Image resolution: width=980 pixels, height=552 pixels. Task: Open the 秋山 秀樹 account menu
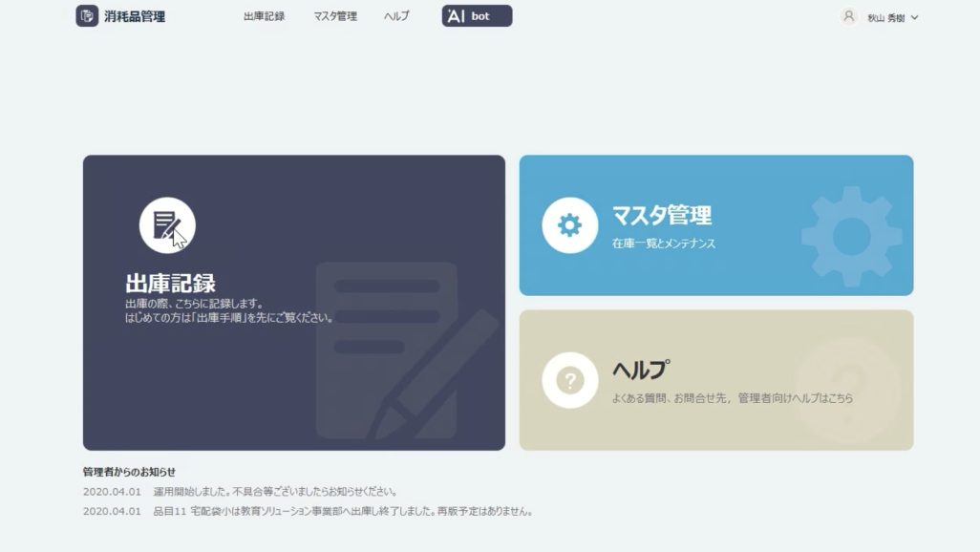[x=885, y=18]
